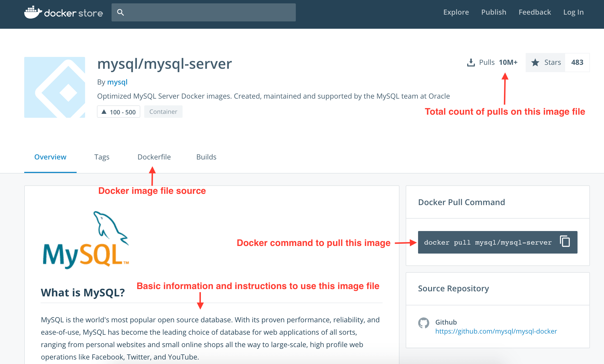Open the mysql publisher link

117,82
